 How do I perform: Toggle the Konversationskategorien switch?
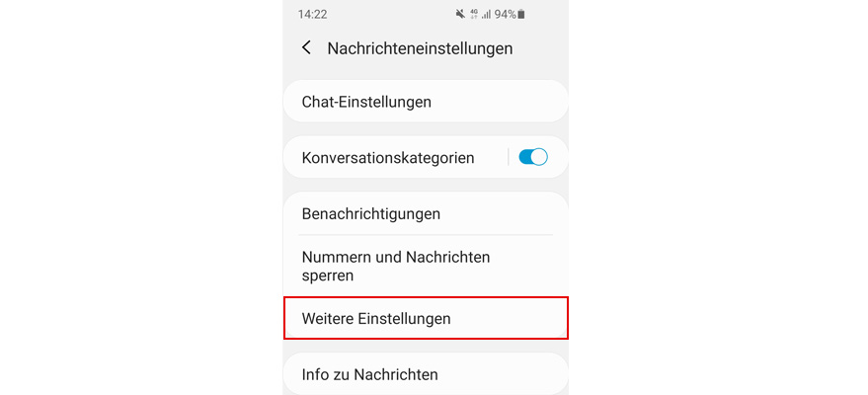point(533,157)
